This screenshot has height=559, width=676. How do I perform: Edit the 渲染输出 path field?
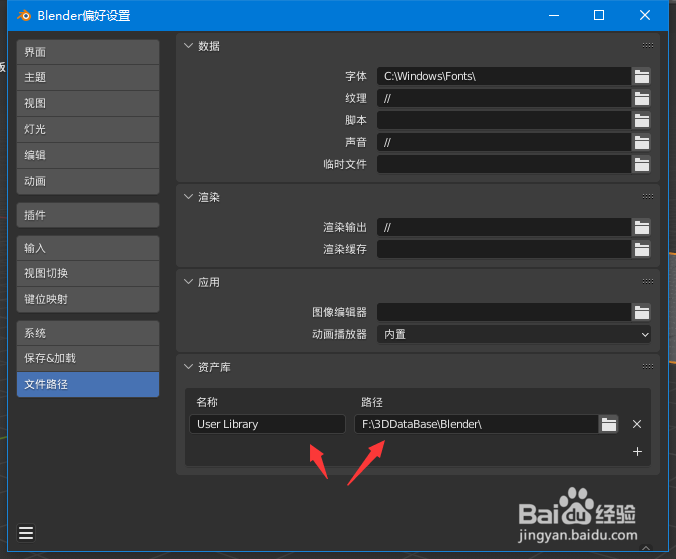[x=504, y=227]
